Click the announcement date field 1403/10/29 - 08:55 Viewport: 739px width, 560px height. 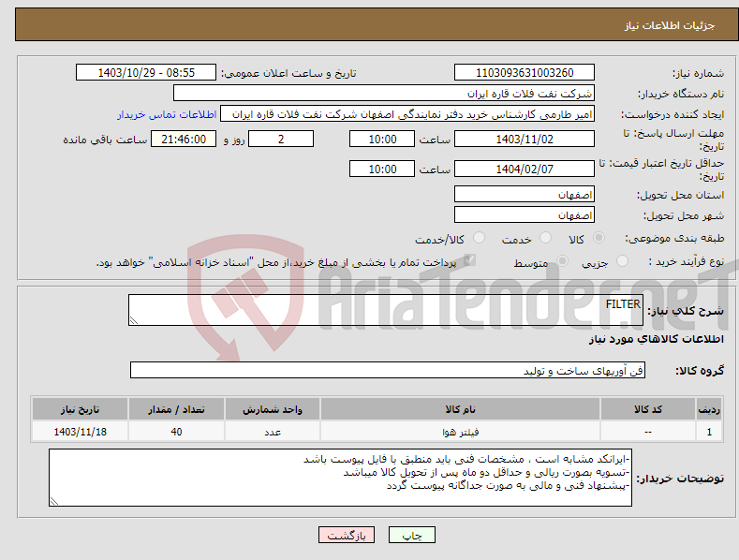[x=146, y=73]
